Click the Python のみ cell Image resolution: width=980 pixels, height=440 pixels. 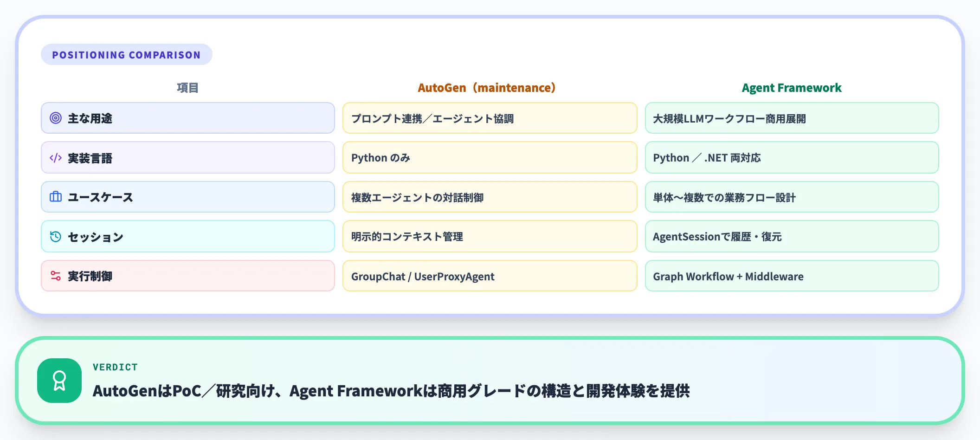[490, 157]
